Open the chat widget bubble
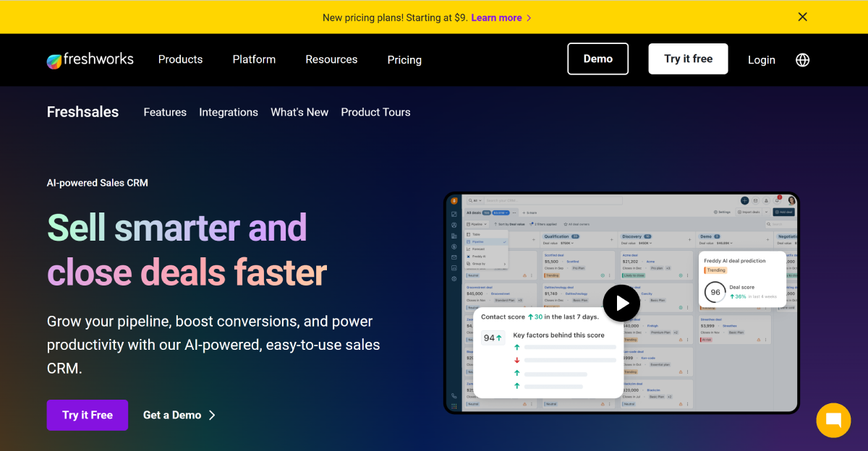 [x=833, y=420]
